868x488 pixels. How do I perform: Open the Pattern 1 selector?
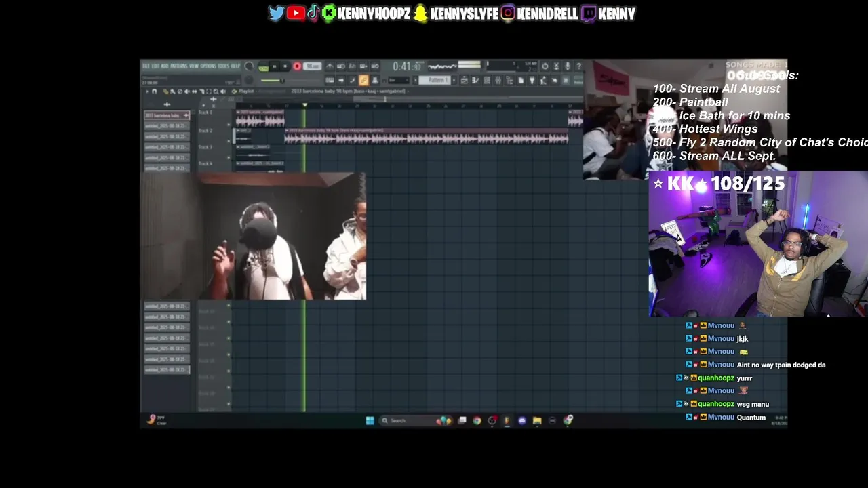tap(435, 80)
